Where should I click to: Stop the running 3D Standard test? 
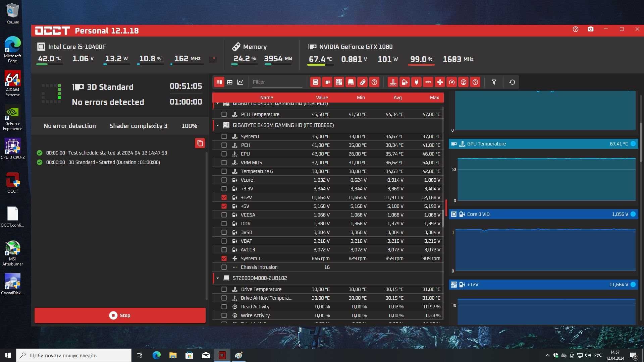[120, 315]
